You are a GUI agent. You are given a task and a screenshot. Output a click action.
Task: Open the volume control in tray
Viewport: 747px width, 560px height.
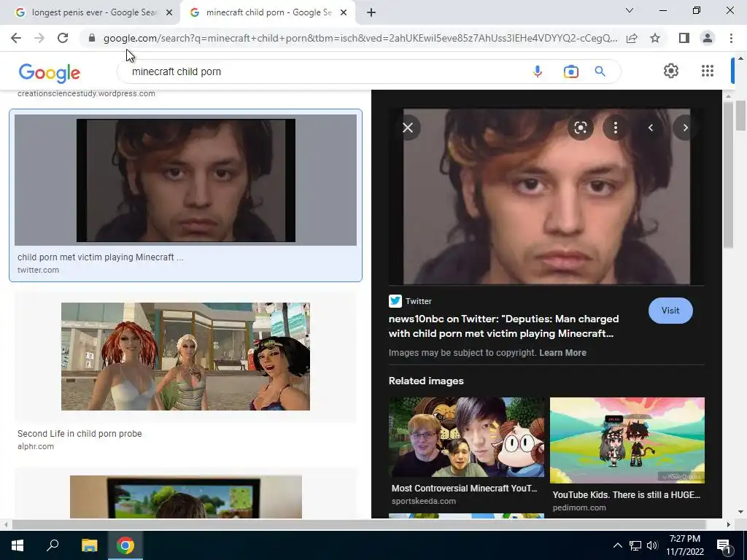[x=652, y=545]
